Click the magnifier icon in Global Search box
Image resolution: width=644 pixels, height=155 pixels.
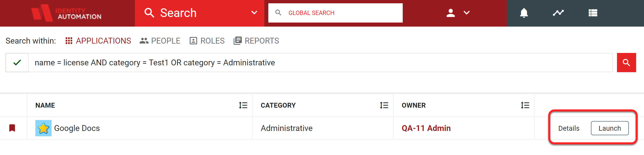pos(278,13)
